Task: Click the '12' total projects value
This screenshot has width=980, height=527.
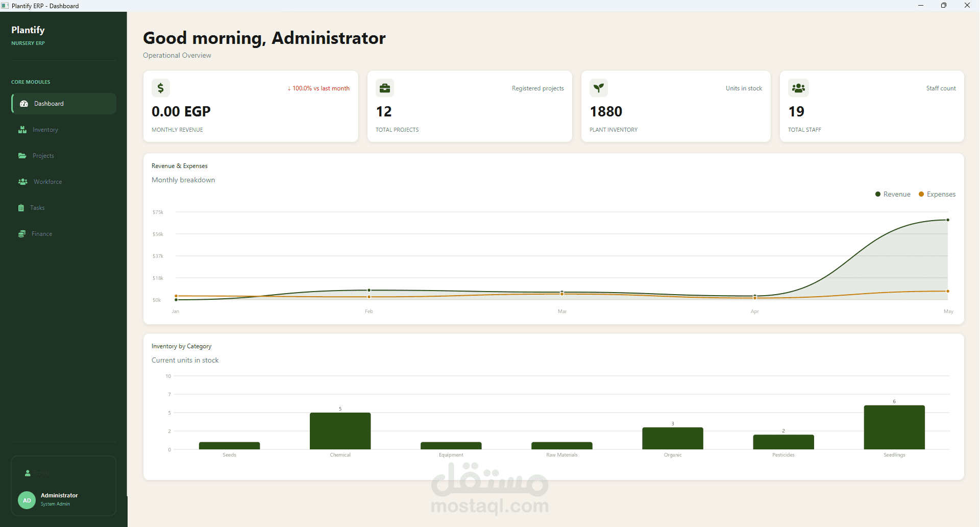Action: [384, 111]
